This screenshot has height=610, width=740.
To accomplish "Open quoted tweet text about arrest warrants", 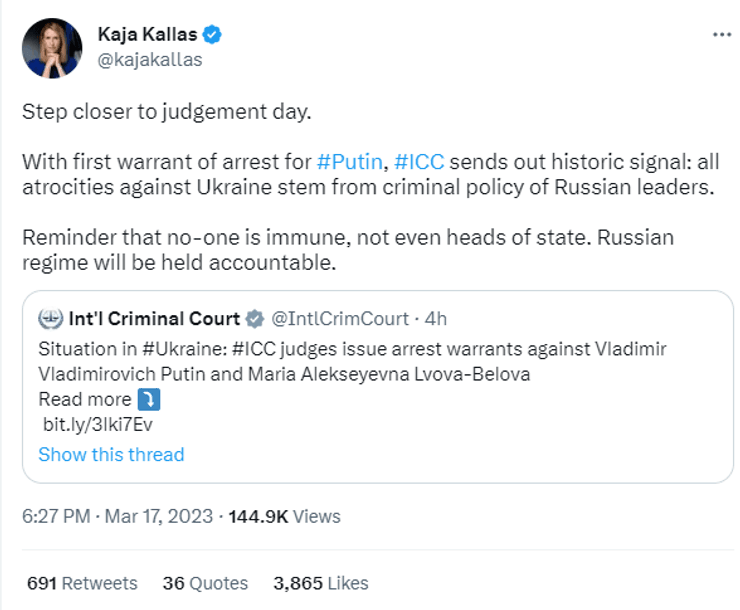I will (x=352, y=361).
